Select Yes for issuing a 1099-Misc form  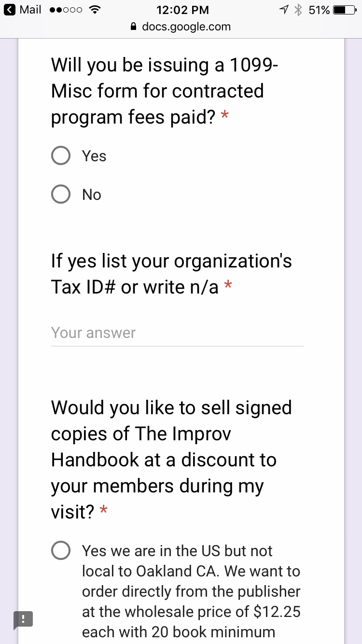point(61,156)
